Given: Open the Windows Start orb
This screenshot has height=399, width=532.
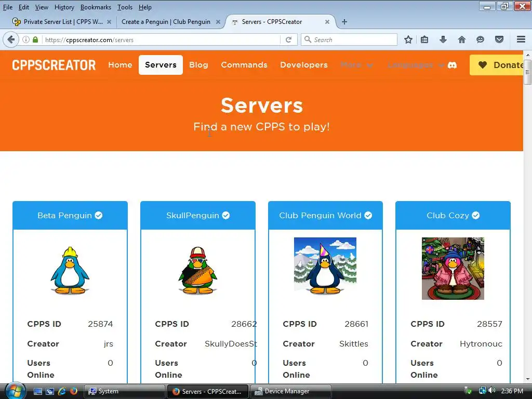Looking at the screenshot, I should 15,391.
